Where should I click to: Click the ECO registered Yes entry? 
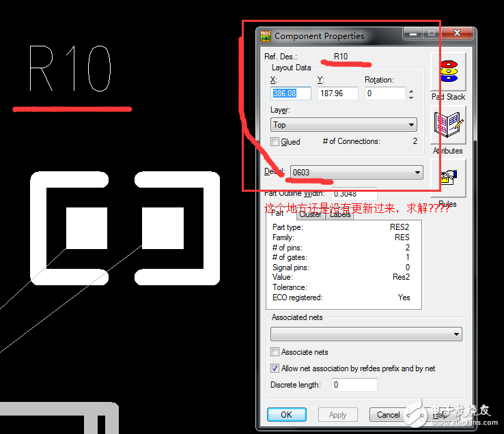[404, 298]
